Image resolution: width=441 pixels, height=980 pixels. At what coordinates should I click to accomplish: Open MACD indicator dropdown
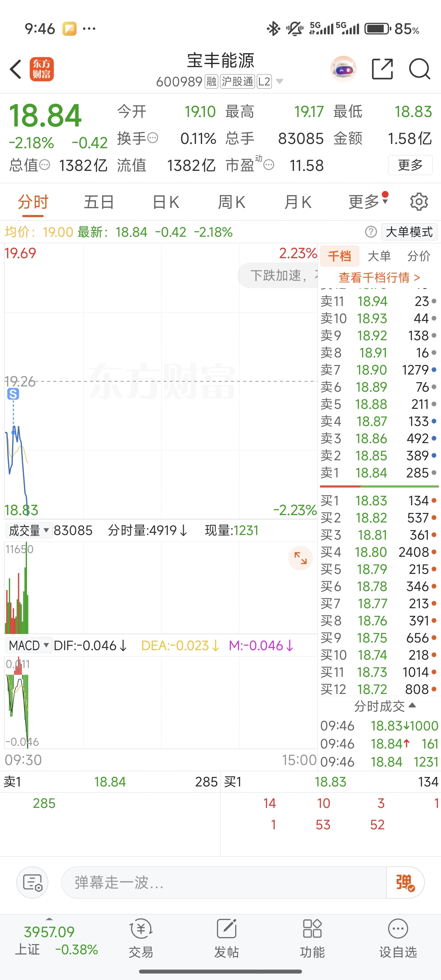[28, 646]
